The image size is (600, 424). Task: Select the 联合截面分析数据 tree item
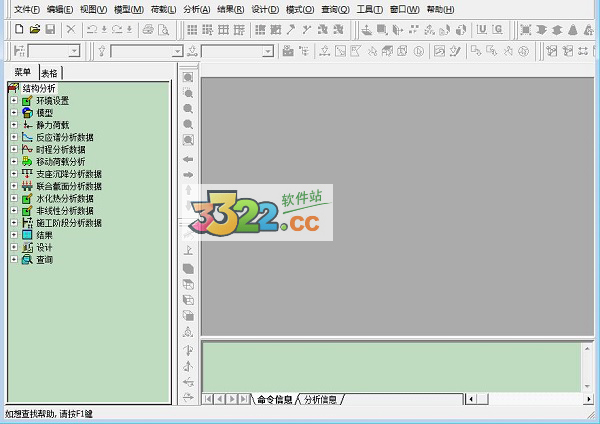[x=69, y=186]
